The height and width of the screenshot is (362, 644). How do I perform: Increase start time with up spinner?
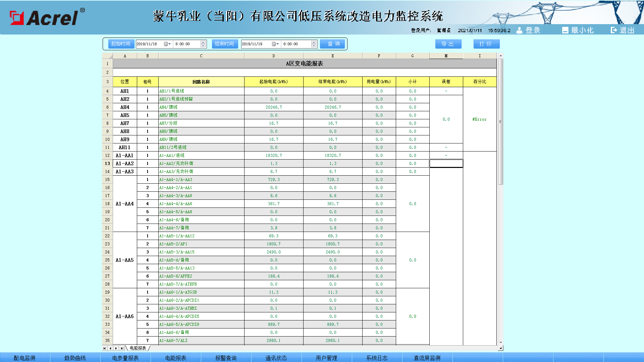[203, 42]
